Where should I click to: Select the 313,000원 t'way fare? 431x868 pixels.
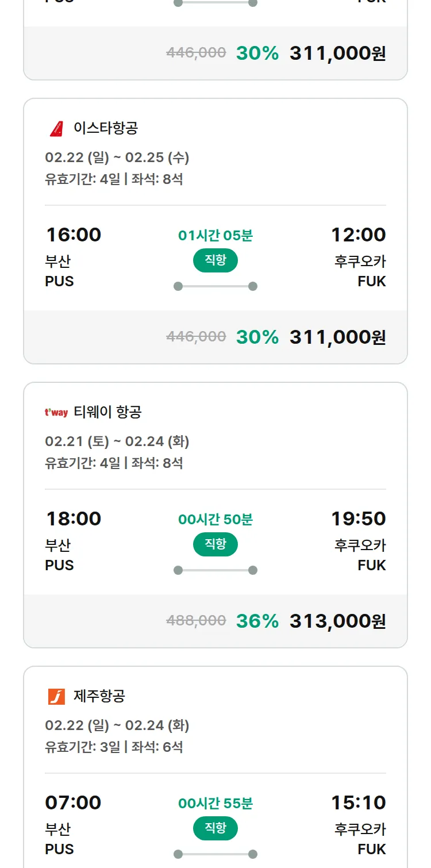pyautogui.click(x=337, y=621)
